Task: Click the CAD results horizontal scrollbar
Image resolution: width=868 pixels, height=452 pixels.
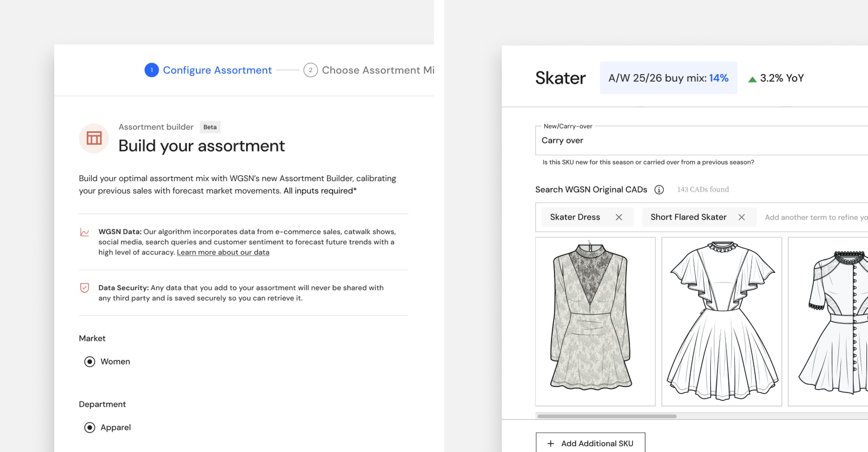Action: coord(607,416)
